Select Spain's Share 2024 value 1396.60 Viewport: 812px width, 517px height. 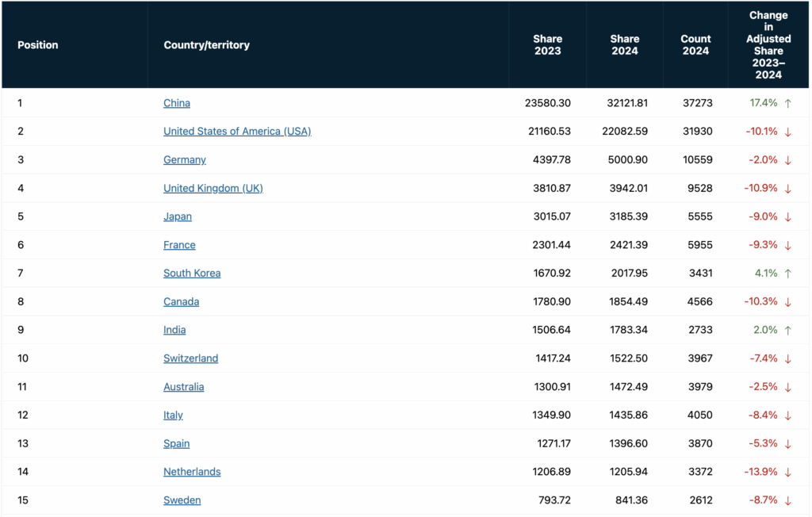[x=629, y=444]
